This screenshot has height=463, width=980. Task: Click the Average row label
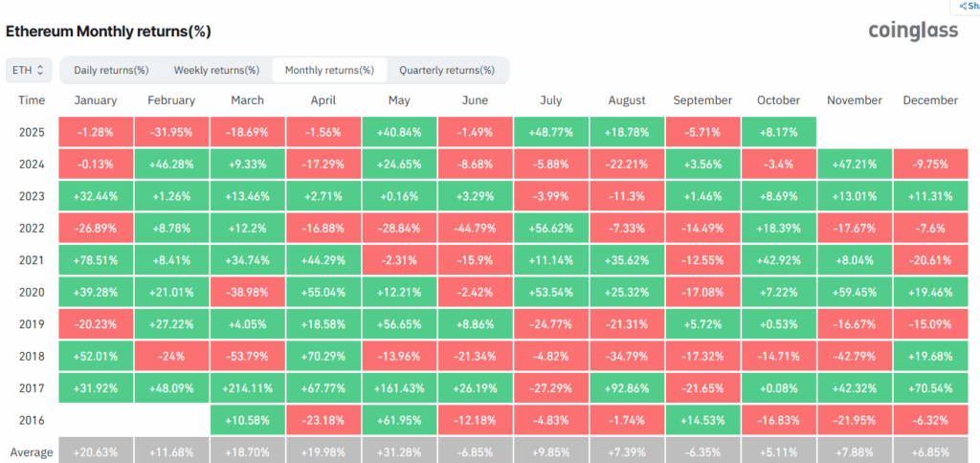pos(31,451)
